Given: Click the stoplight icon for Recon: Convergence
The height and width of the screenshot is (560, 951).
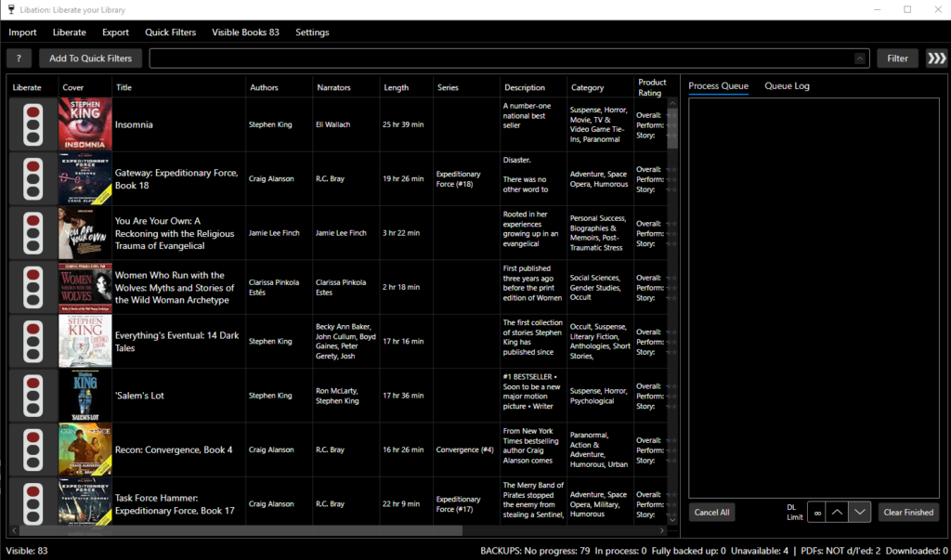Looking at the screenshot, I should click(x=33, y=449).
